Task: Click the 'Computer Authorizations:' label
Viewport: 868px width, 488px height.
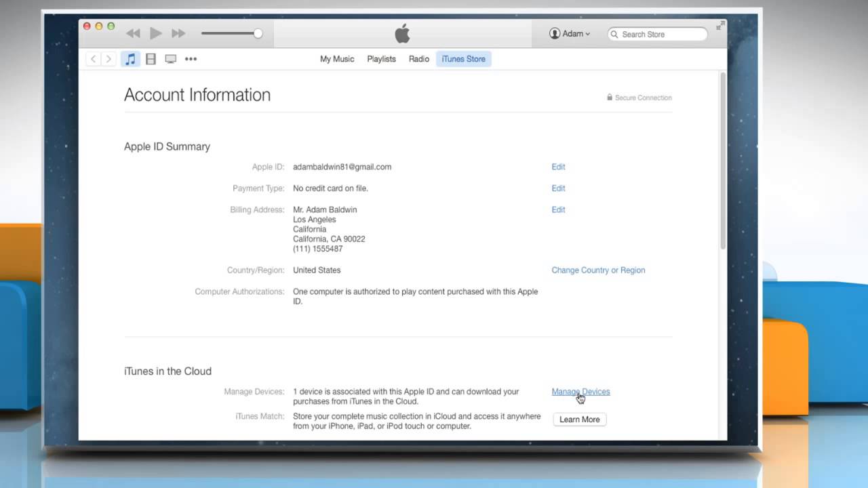Action: coord(239,292)
